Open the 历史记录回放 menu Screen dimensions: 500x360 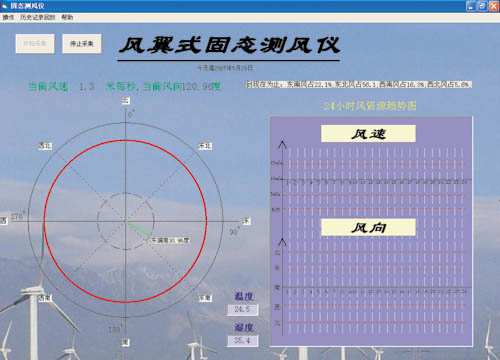tap(37, 17)
